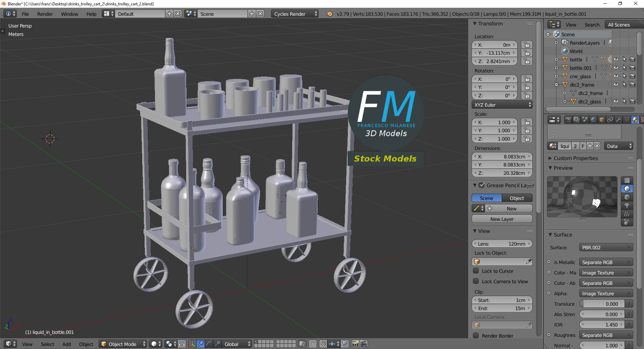Click the New Layer button
This screenshot has width=644, height=349.
(x=502, y=219)
